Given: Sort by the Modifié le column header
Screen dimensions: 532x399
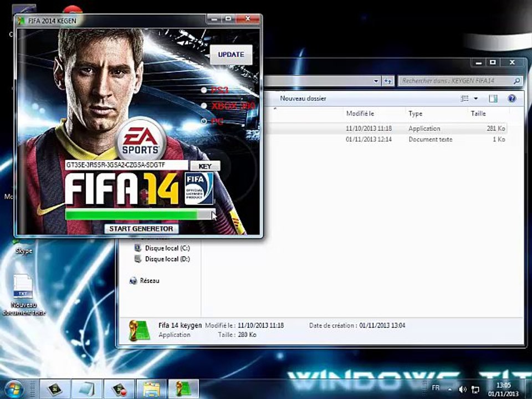Looking at the screenshot, I should 360,114.
